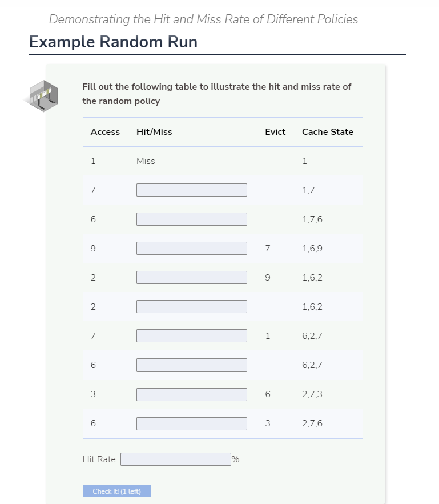439x504 pixels.
Task: Click the Hit/Miss field for second access 2
Action: 191,306
